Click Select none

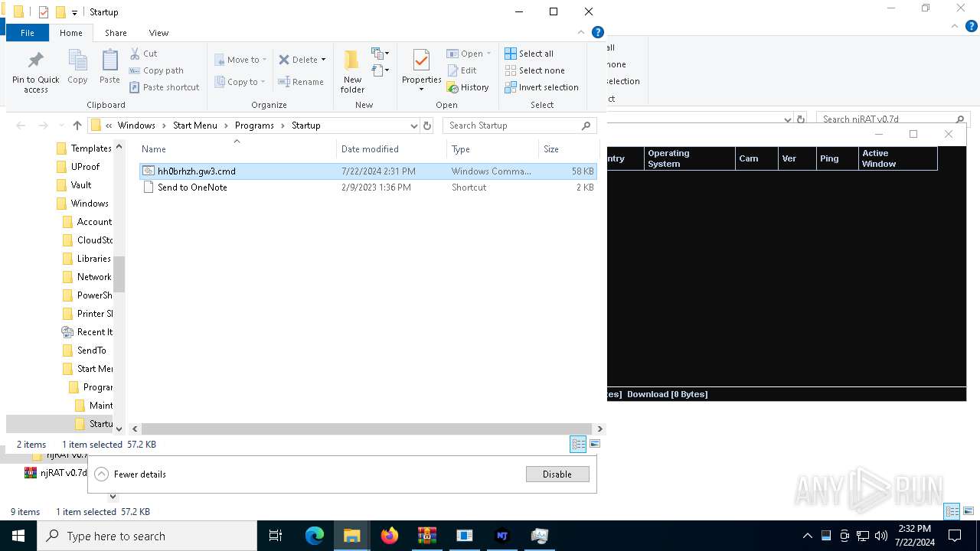[x=534, y=70]
